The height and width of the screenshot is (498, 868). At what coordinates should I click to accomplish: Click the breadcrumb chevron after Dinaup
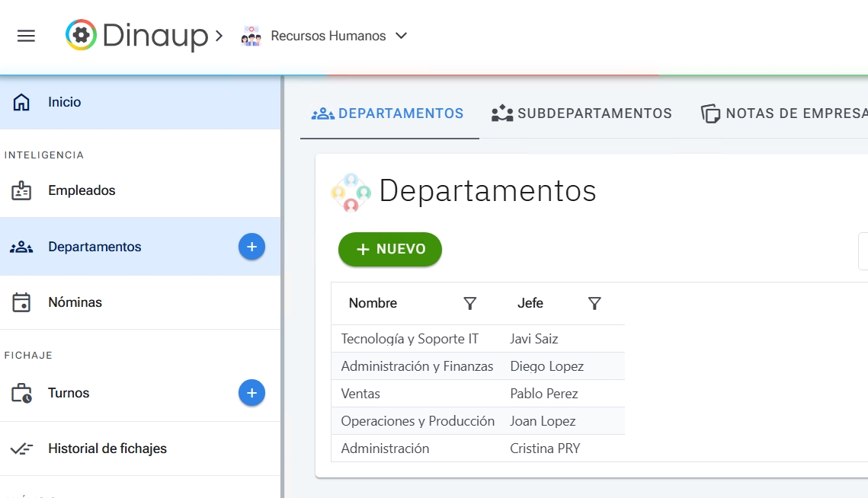click(219, 36)
